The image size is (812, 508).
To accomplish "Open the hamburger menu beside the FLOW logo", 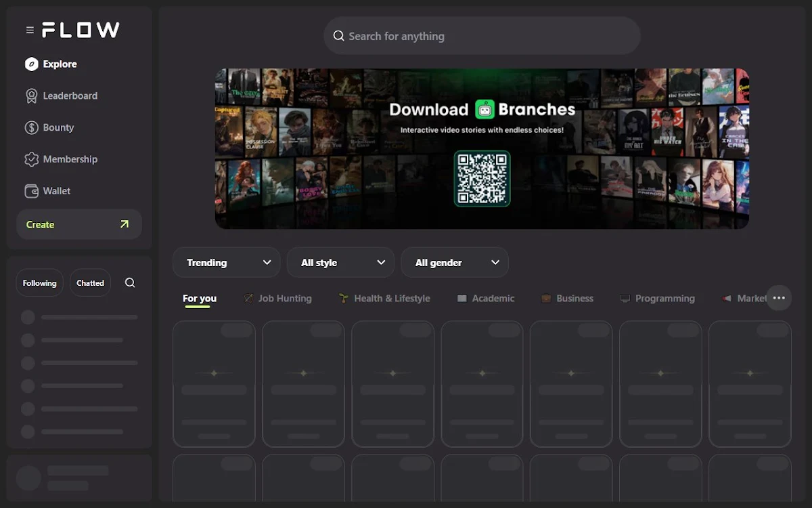I will (30, 30).
